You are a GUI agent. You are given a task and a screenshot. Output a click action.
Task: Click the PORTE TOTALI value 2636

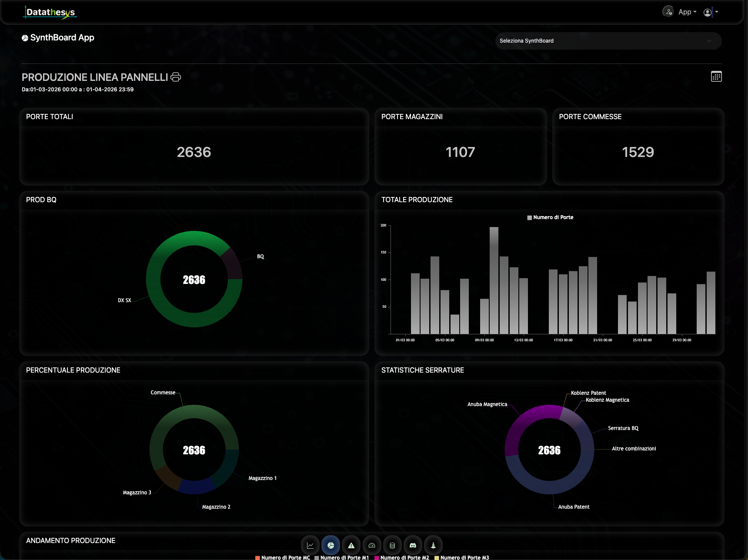(194, 152)
